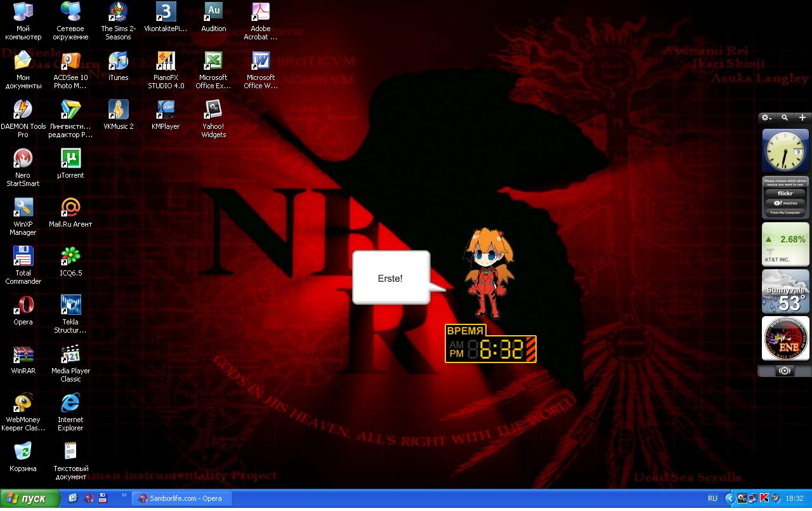Choose flickr as photo source

[785, 194]
